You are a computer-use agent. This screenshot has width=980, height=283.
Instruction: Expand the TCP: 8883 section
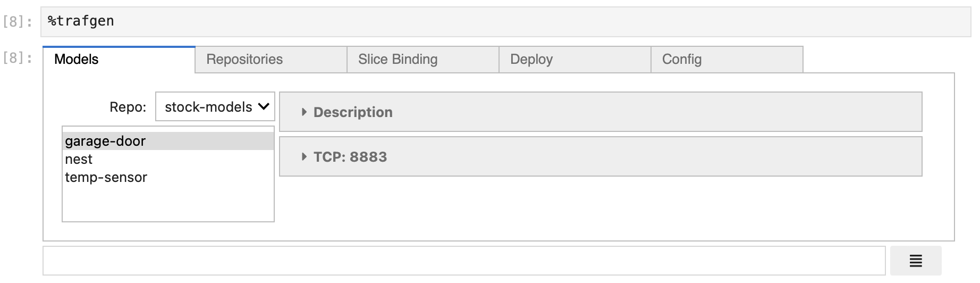601,157
